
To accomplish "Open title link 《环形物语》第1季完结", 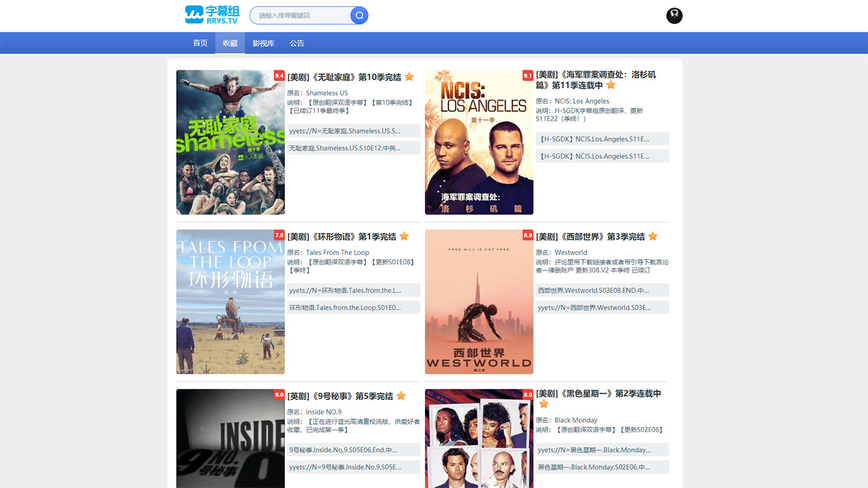I will 342,237.
